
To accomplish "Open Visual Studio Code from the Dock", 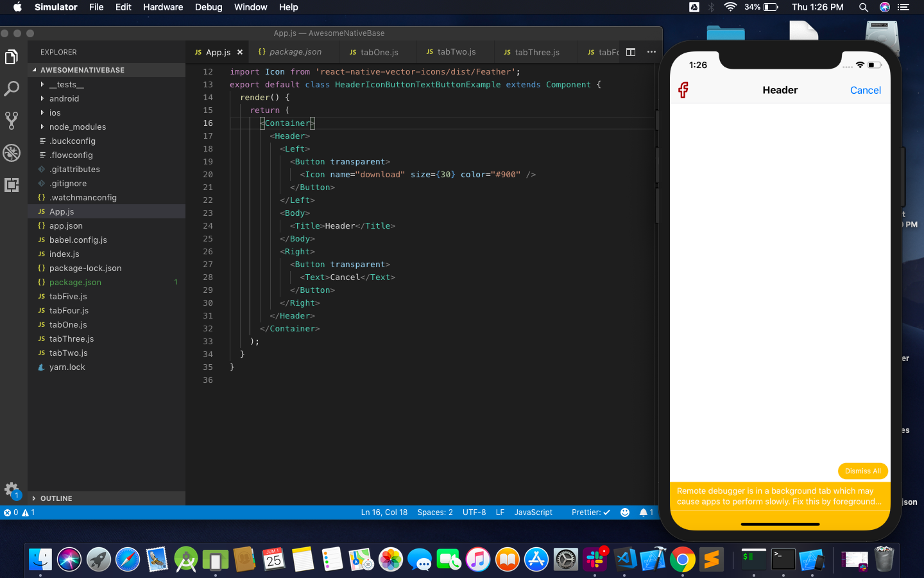I will [x=624, y=560].
